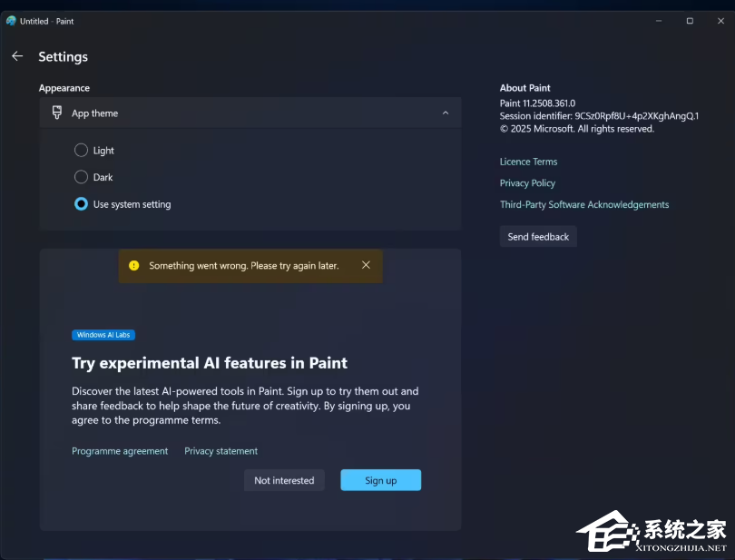Dismiss the 'Something went wrong' notification
The width and height of the screenshot is (735, 560).
coord(366,265)
